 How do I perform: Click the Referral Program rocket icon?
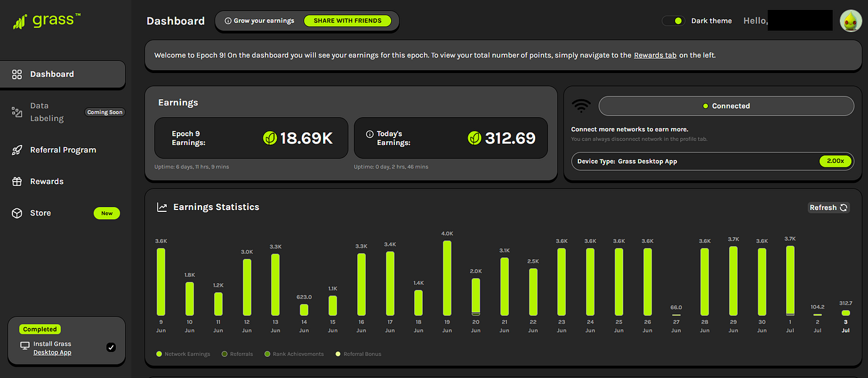(17, 150)
